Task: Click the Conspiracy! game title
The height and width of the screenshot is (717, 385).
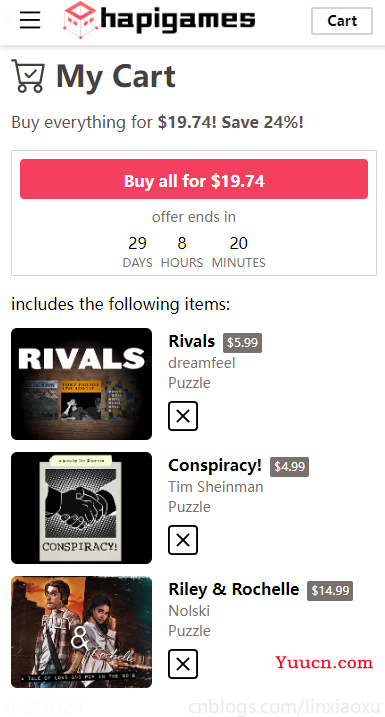Action: 215,466
